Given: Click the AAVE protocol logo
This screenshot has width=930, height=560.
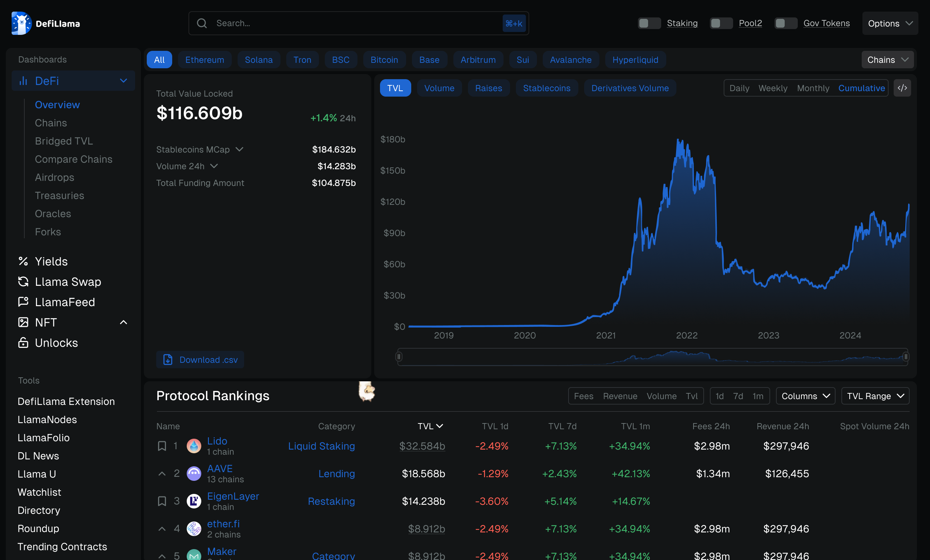Looking at the screenshot, I should (194, 474).
